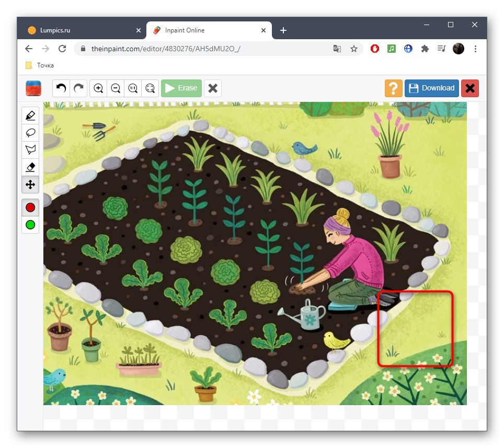Close the editor with red X button

click(x=470, y=88)
